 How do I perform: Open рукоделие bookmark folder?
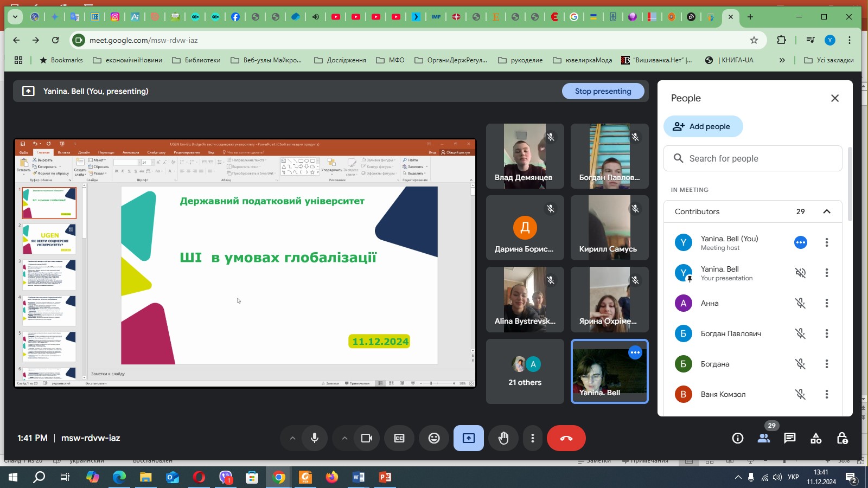520,60
